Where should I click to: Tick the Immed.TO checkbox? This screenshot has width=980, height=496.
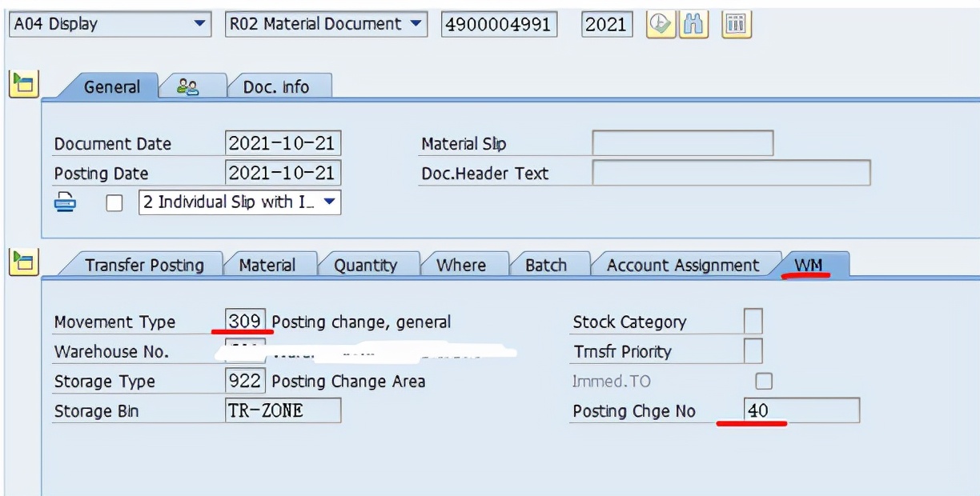coord(765,381)
